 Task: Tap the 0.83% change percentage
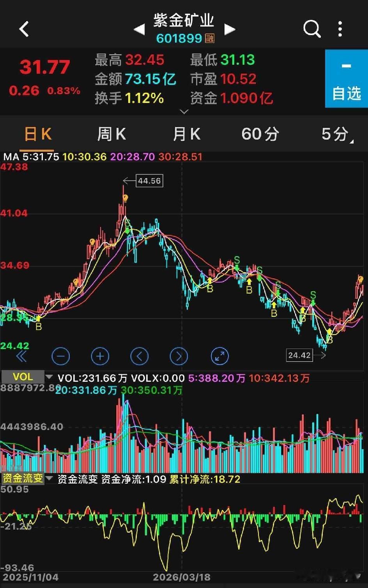[x=64, y=91]
